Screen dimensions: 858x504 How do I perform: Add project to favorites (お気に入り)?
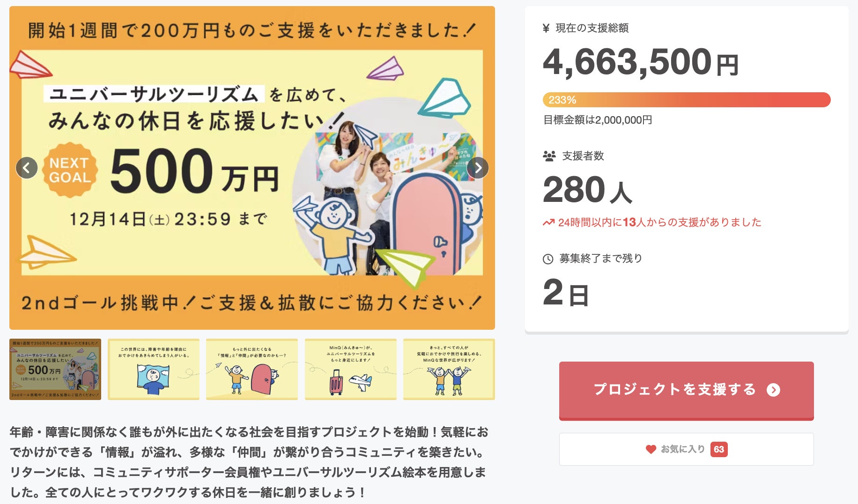tap(682, 449)
